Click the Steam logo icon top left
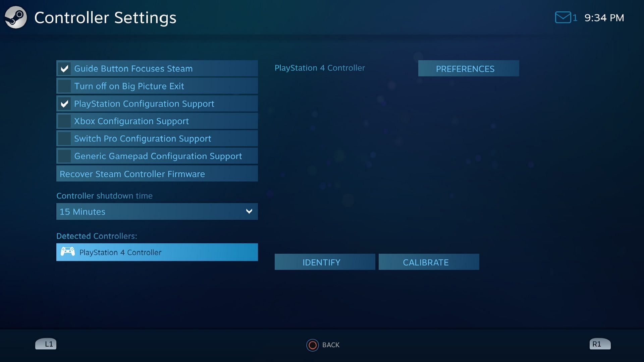The height and width of the screenshot is (362, 644). [15, 17]
